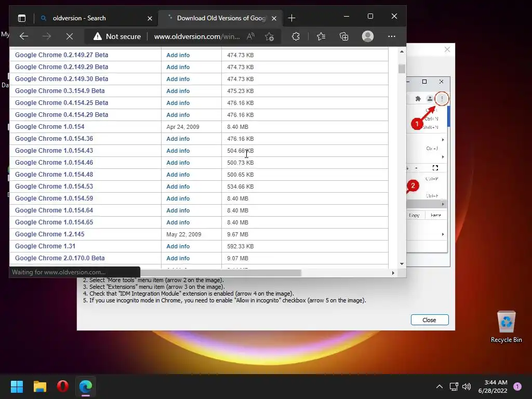This screenshot has width=532, height=399.
Task: Click the Not secure warning icon
Action: click(x=98, y=36)
